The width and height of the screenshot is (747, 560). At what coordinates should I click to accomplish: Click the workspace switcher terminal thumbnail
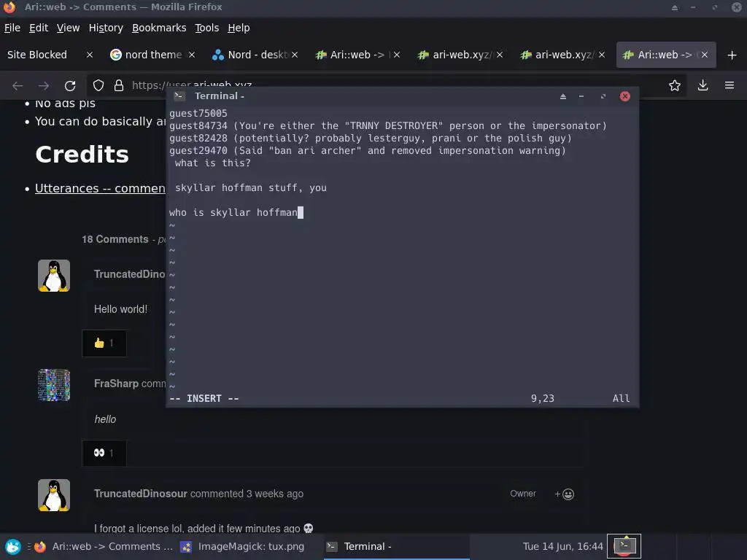(x=624, y=545)
